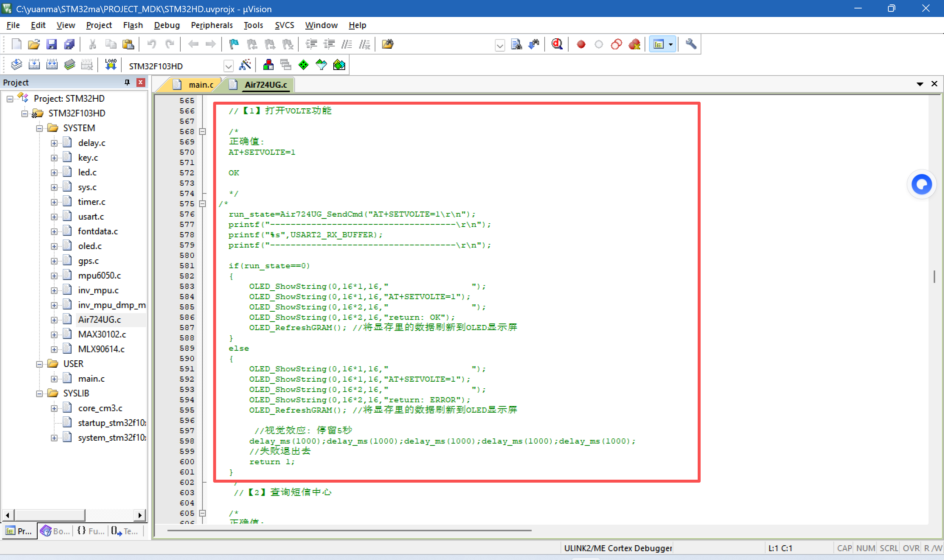Start debug session with magnifier icon

[x=557, y=44]
